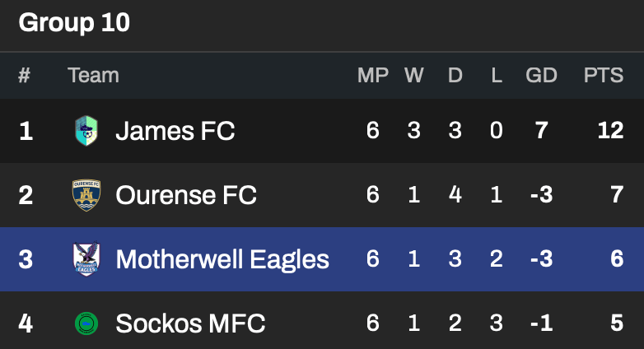Click the # rank column header
The width and height of the screenshot is (644, 349).
[x=25, y=76]
